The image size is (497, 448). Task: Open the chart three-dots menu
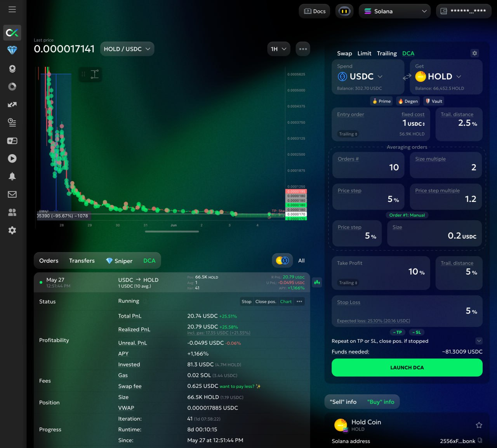pos(303,49)
